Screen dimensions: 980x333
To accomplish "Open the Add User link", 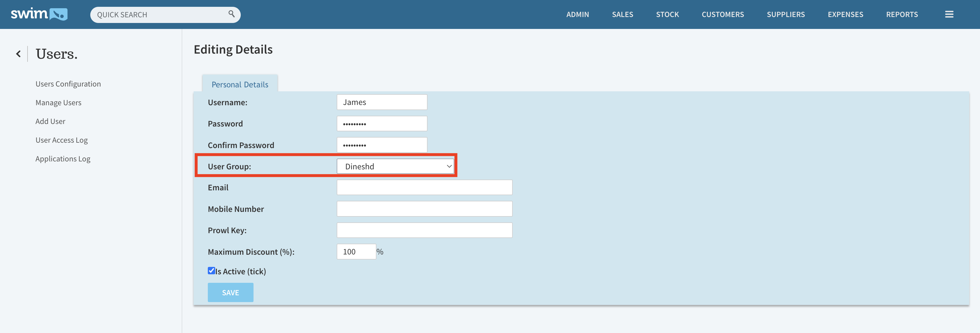I will coord(50,121).
